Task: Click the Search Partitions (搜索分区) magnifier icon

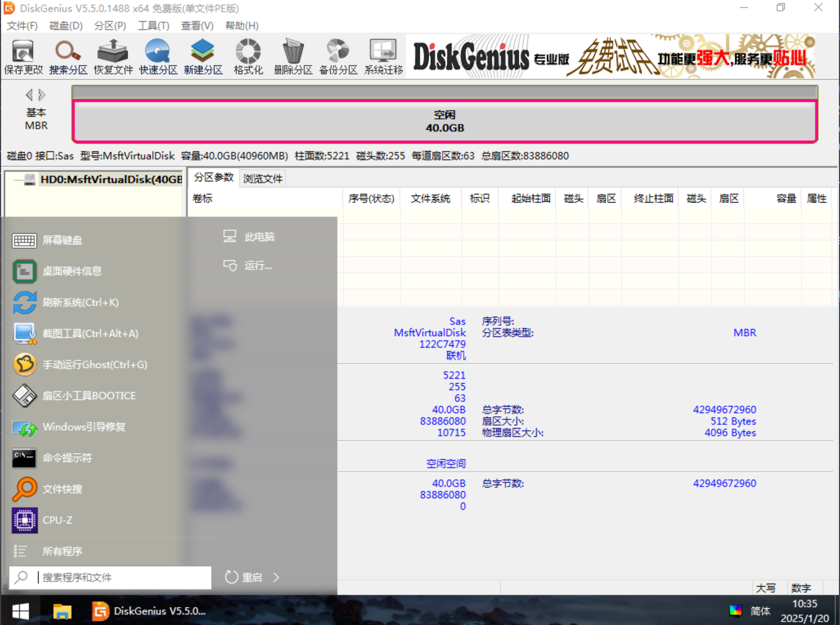Action: tap(68, 57)
